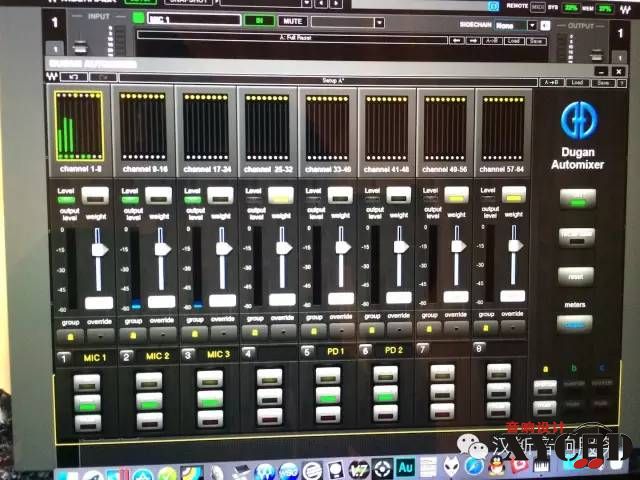Go to previous preset with left arrow
The image size is (640, 480).
tap(457, 40)
